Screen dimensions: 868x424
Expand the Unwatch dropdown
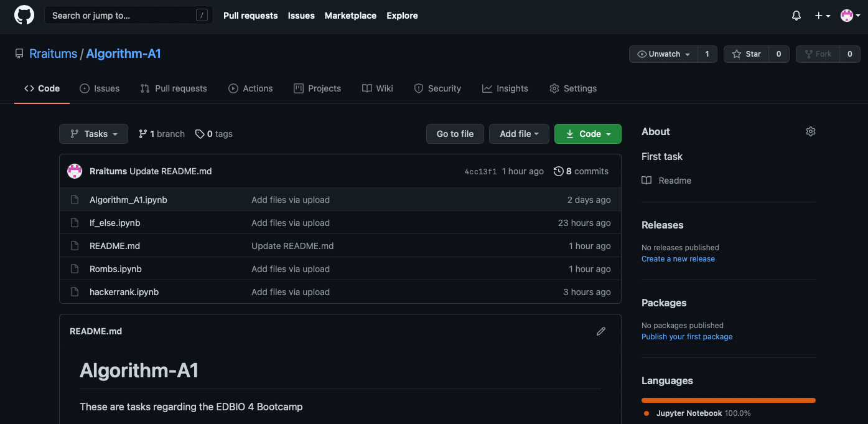tap(663, 54)
